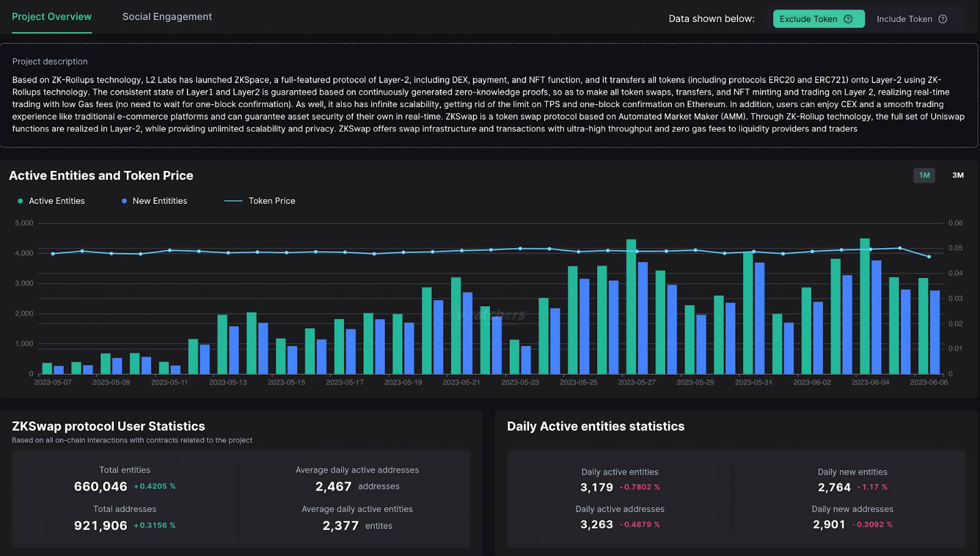Select the Exclude Token option
980x556 pixels.
pyautogui.click(x=818, y=19)
